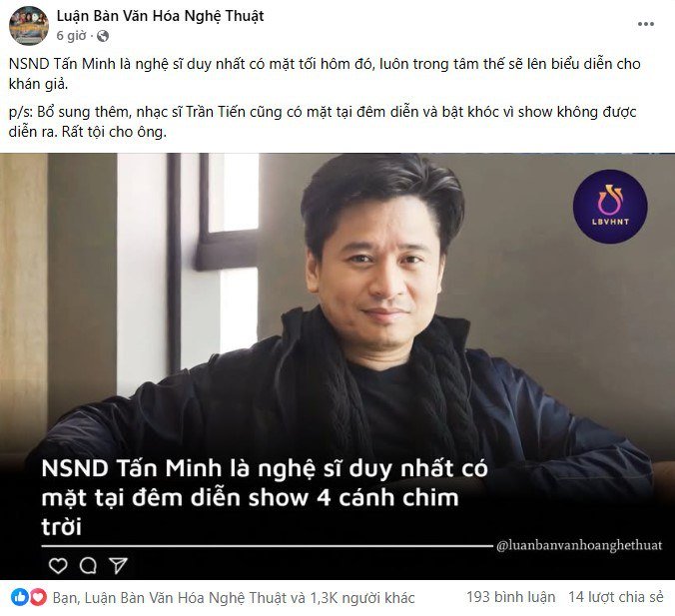The width and height of the screenshot is (675, 616).
Task: Click the '6 giờ' post timestamp
Action: click(x=72, y=36)
